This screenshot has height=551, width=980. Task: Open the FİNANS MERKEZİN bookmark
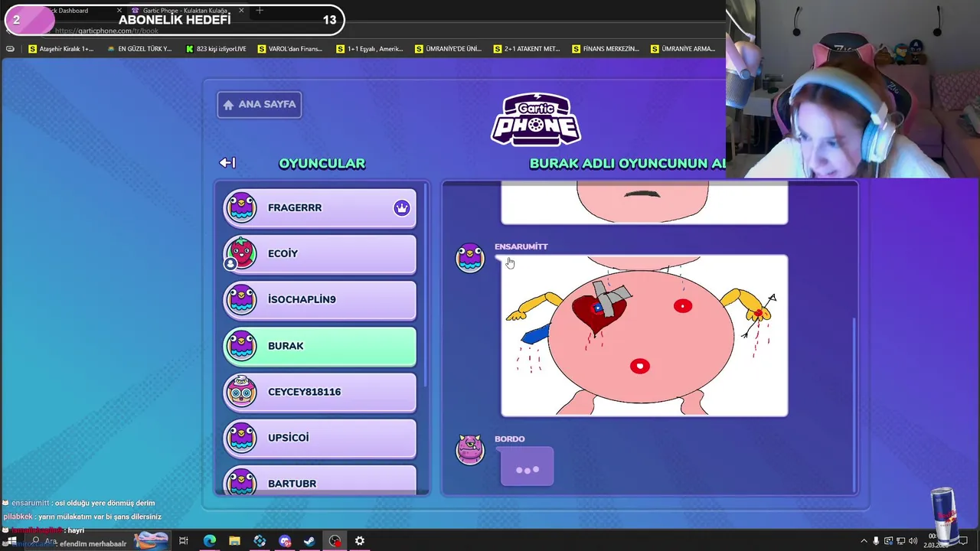click(606, 49)
